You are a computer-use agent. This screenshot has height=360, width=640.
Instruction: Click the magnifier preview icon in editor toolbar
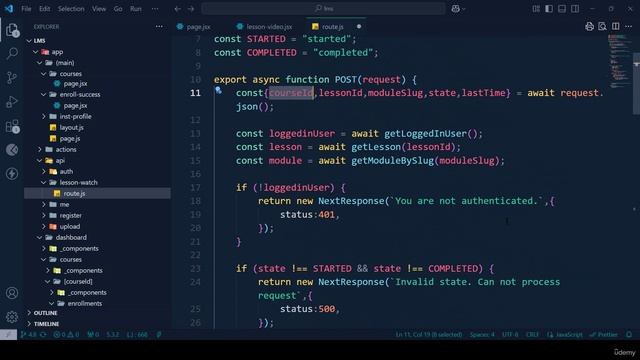(x=602, y=27)
